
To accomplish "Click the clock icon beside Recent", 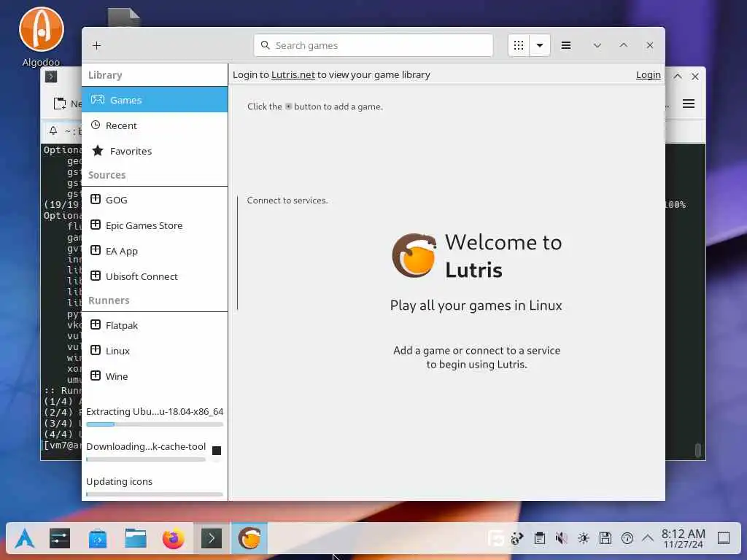I will coord(96,125).
